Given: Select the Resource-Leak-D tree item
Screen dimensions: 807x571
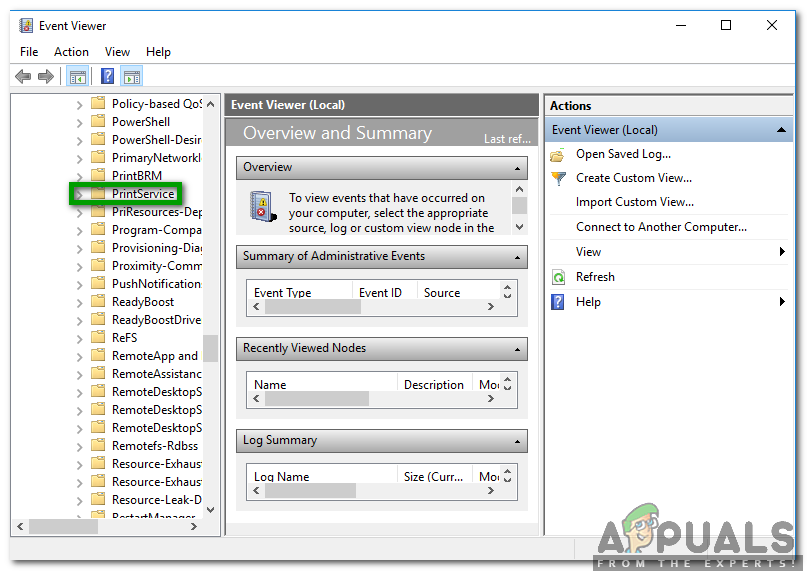Looking at the screenshot, I should [x=156, y=500].
